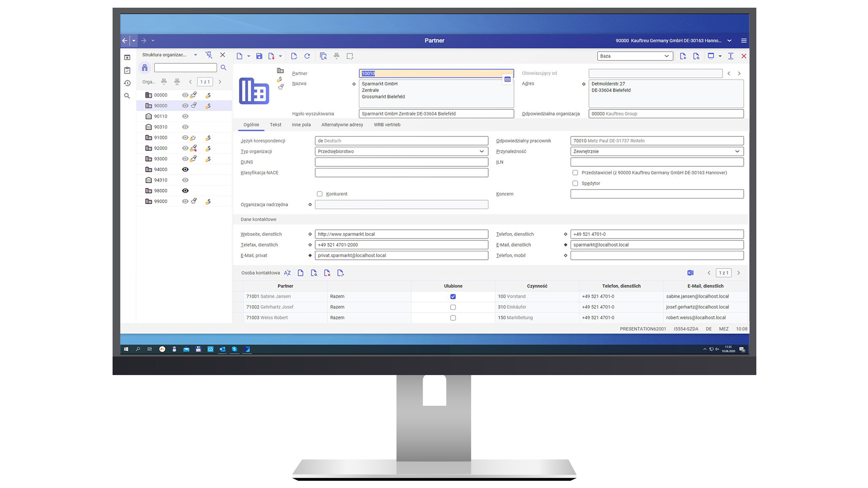Refresh the partner data
Image resolution: width=868 pixels, height=488 pixels.
[307, 56]
